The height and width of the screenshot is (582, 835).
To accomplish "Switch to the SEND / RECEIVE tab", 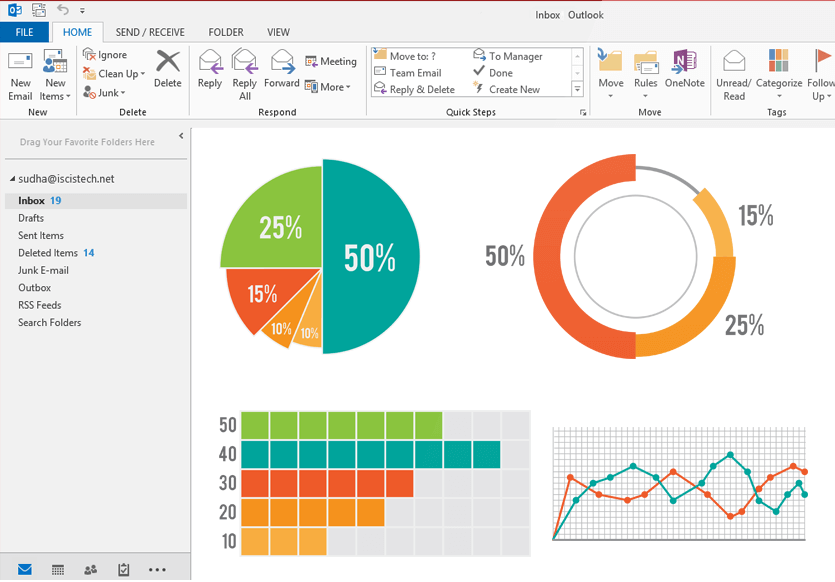I will (x=149, y=32).
